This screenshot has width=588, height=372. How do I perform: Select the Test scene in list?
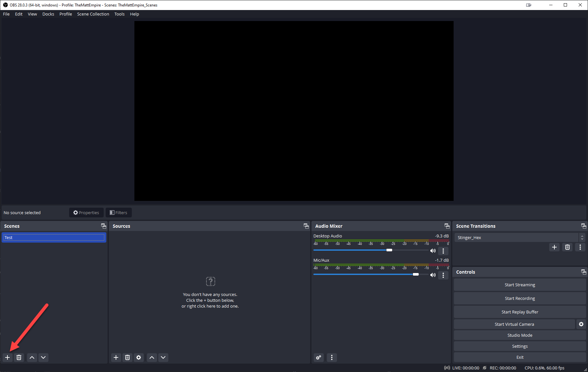(x=54, y=237)
